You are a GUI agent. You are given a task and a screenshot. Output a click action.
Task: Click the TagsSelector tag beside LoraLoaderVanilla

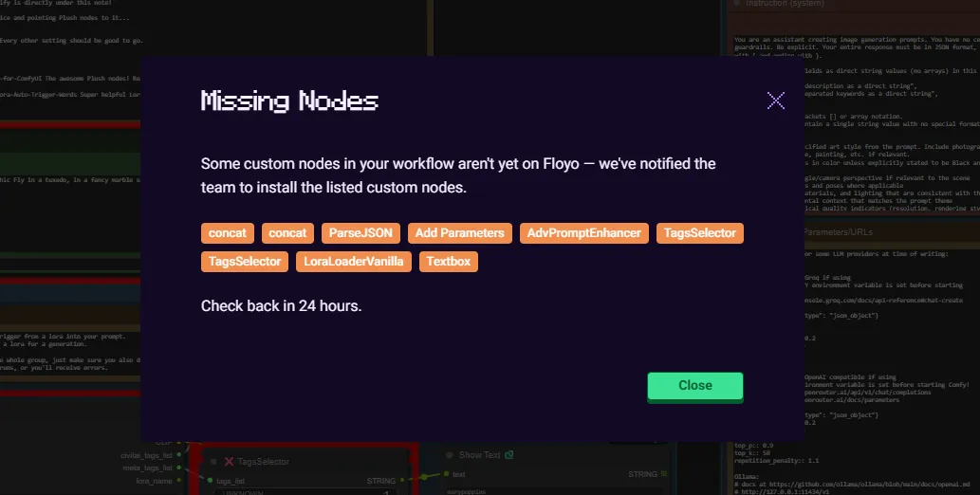(x=245, y=262)
